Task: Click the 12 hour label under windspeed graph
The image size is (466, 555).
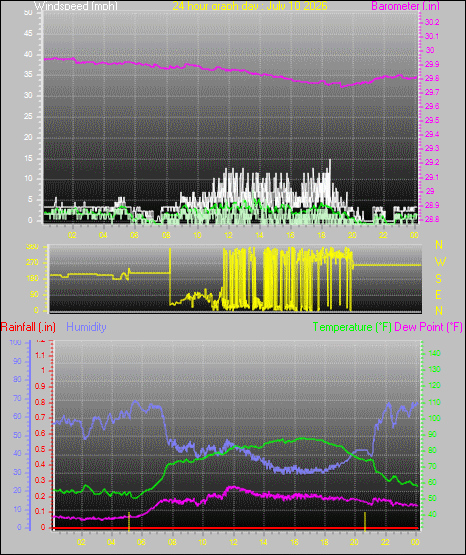Action: [228, 235]
